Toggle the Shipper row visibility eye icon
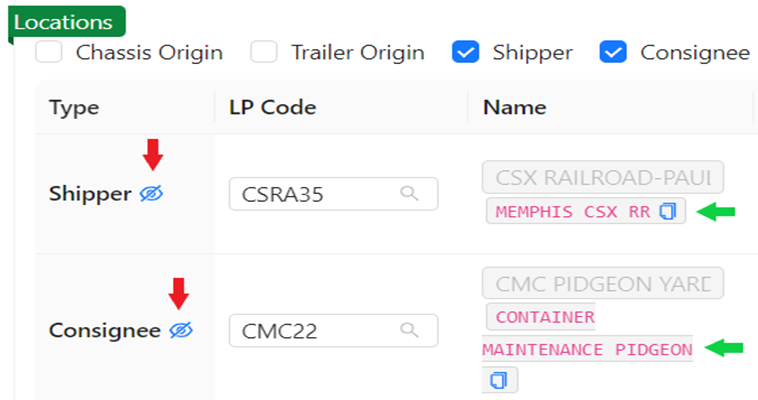This screenshot has height=400, width=758. click(x=151, y=194)
